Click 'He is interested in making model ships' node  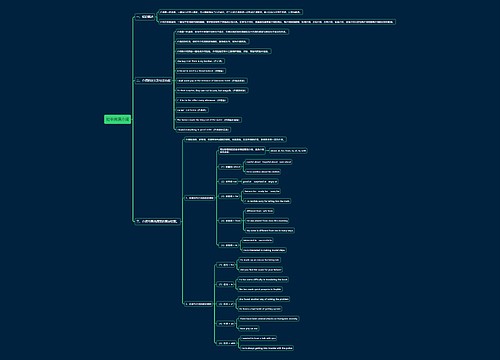pyautogui.click(x=264, y=250)
